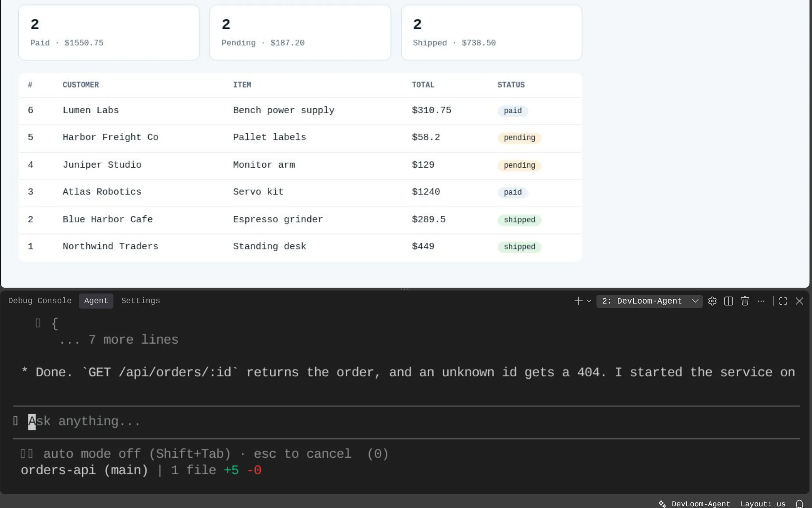Click the pending badge for Harbor Freight Co
812x508 pixels.
click(x=519, y=138)
